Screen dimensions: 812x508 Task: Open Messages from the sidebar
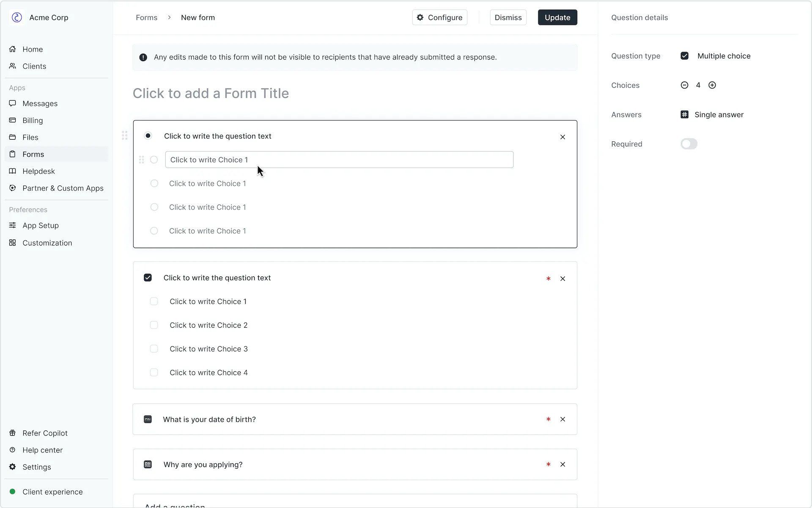click(40, 103)
